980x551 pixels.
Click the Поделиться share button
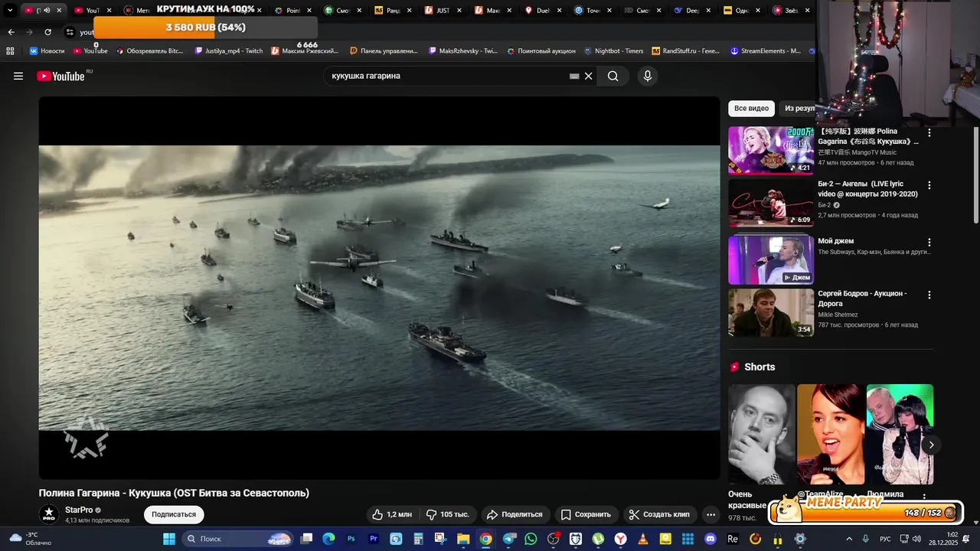click(x=514, y=514)
